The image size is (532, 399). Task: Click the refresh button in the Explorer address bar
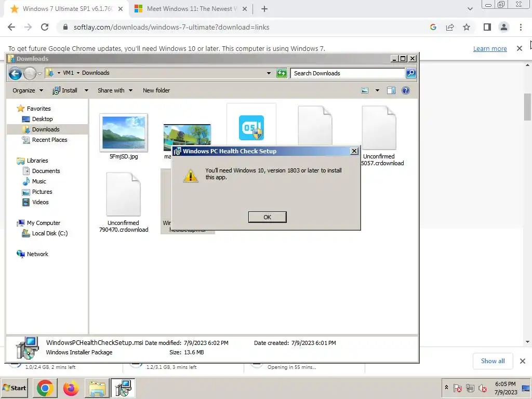pyautogui.click(x=282, y=73)
